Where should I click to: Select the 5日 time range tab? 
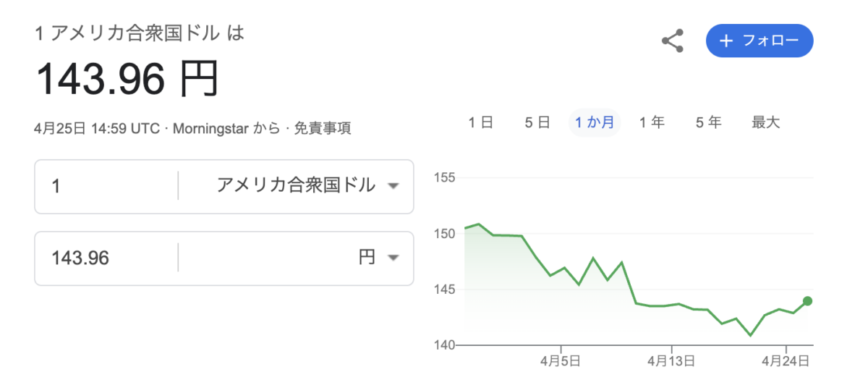pos(537,122)
